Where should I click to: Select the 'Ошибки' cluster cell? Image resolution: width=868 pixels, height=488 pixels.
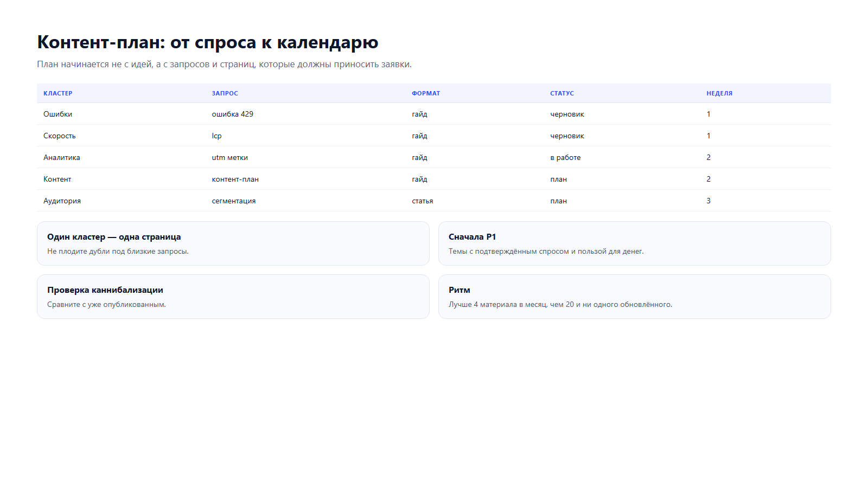(58, 114)
